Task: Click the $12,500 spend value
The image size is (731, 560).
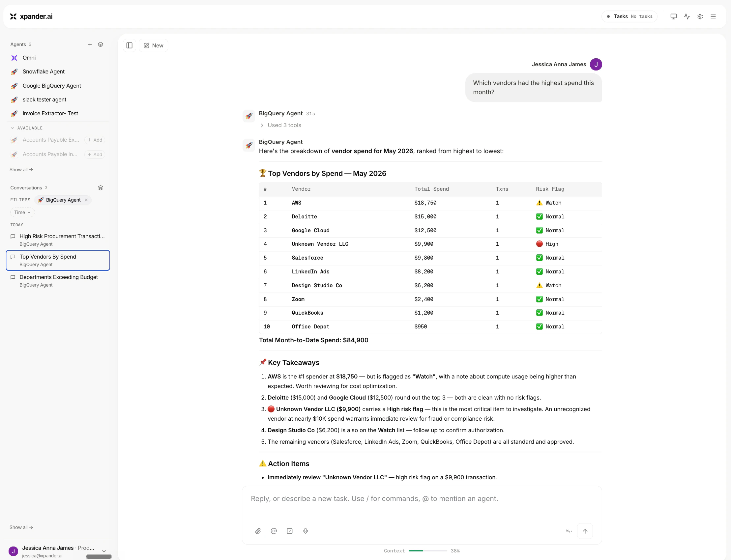Action: click(x=425, y=230)
